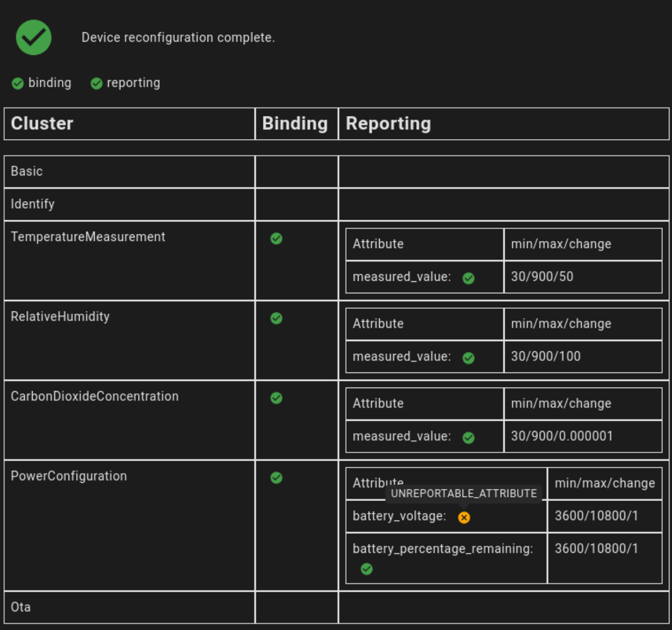Click the CarbonDioxideConcentration binding status checkmark
Image resolution: width=672 pixels, height=630 pixels.
point(276,398)
